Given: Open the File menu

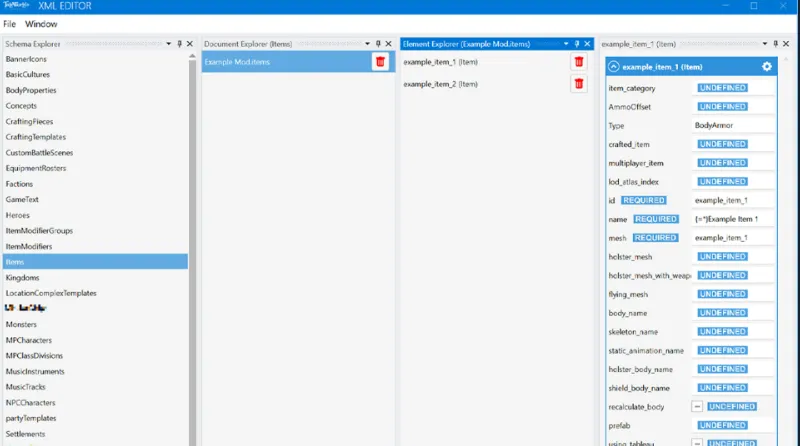Looking at the screenshot, I should [12, 23].
